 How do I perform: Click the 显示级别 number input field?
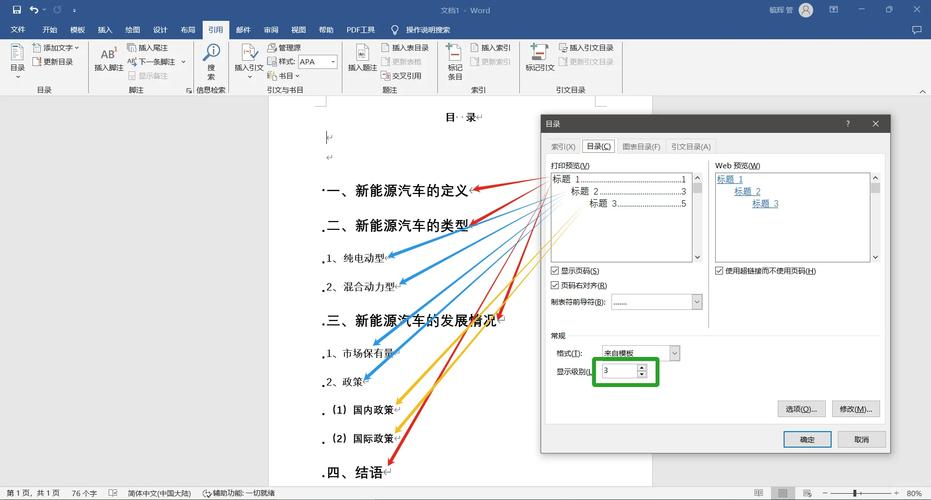point(618,371)
